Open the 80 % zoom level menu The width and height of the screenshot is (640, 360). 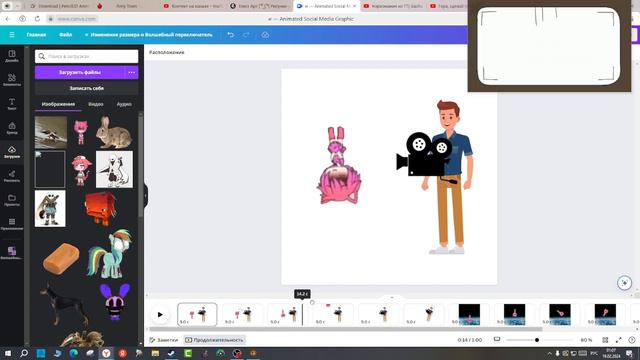(586, 340)
